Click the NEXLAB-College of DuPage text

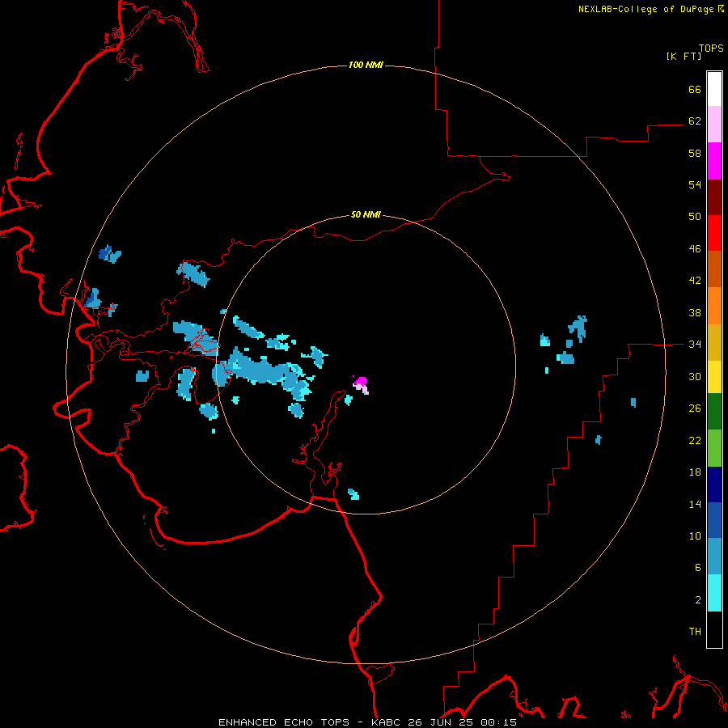(x=645, y=9)
